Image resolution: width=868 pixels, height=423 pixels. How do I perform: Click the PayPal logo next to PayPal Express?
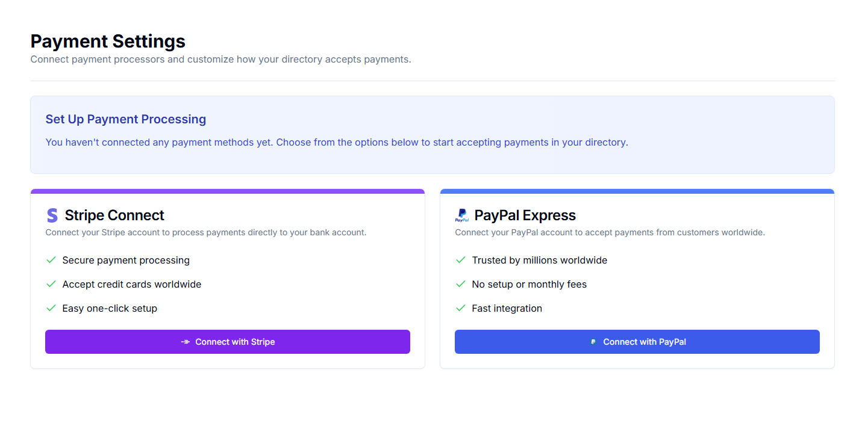462,215
